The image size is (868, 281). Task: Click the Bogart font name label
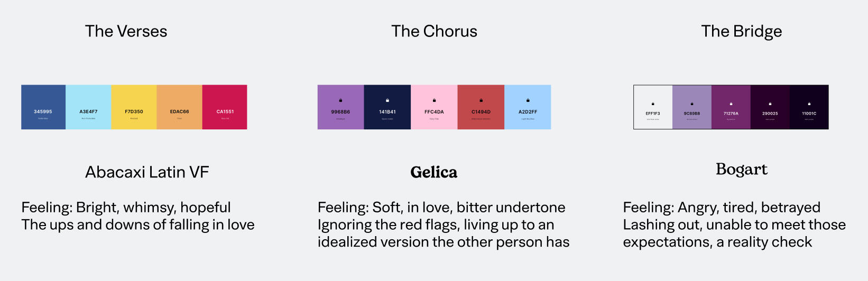741,169
